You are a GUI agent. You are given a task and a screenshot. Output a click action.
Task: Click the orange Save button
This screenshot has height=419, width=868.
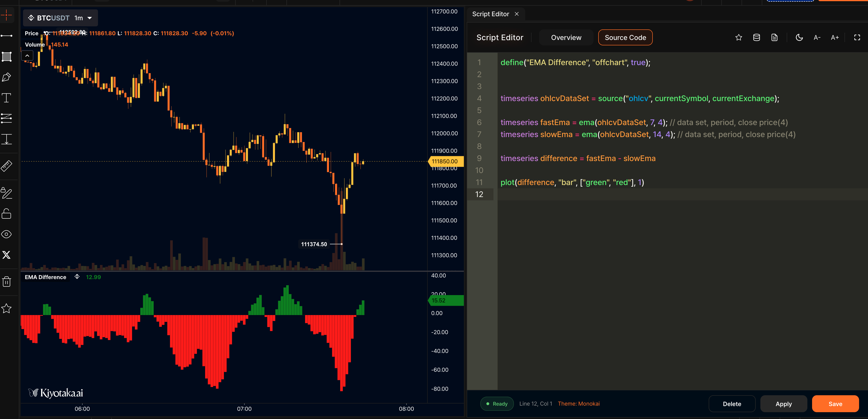835,404
